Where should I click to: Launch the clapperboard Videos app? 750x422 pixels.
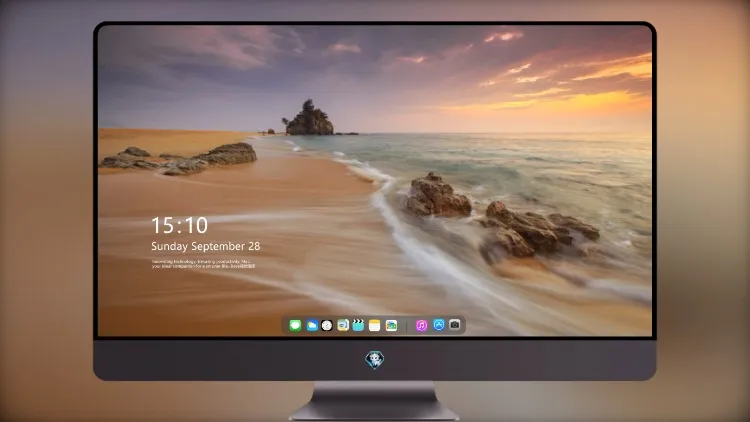[358, 325]
